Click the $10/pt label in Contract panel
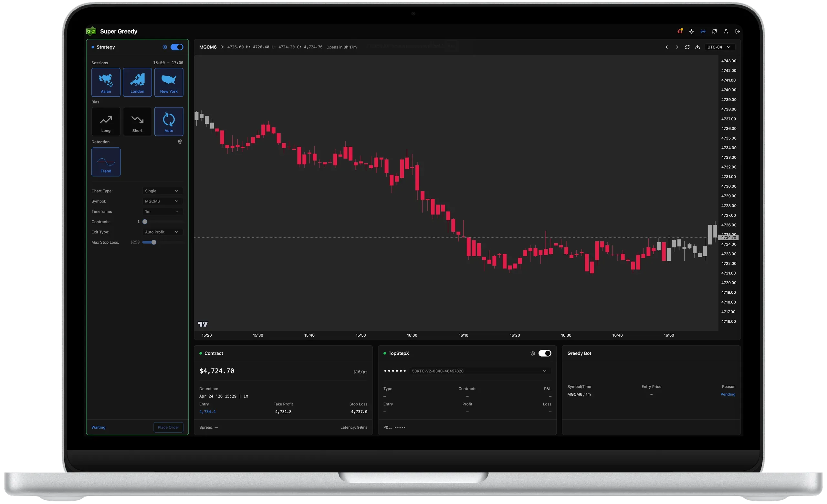827x504 pixels. point(360,372)
